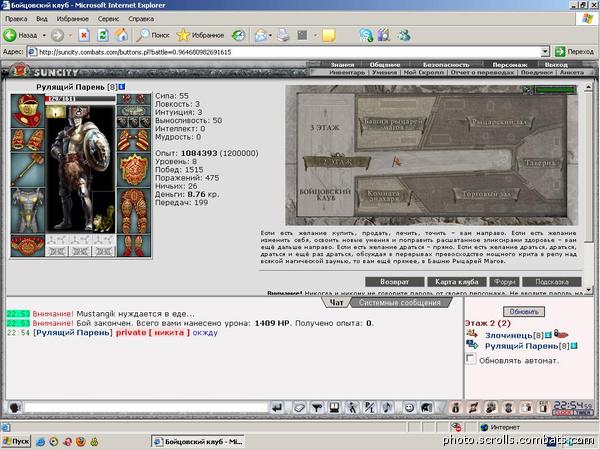Click the Пуск start button
600x450 pixels.
coord(16,441)
